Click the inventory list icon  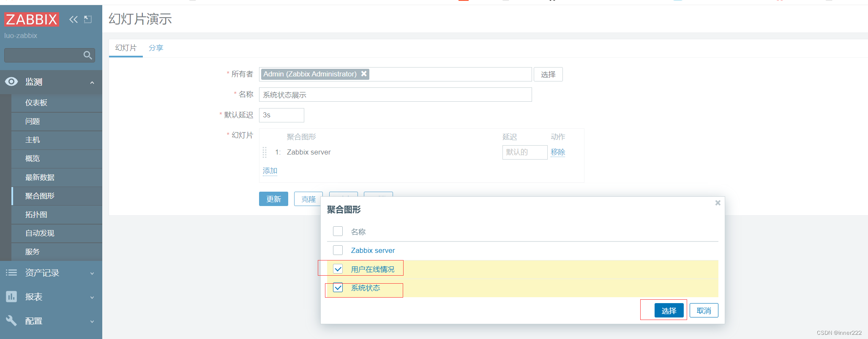coord(11,273)
